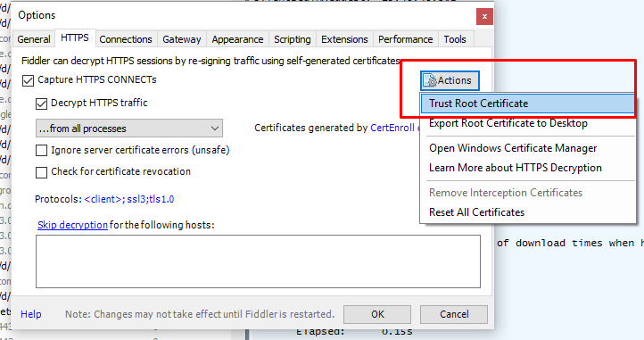Show the Performance tab
644x340 pixels.
coord(405,39)
